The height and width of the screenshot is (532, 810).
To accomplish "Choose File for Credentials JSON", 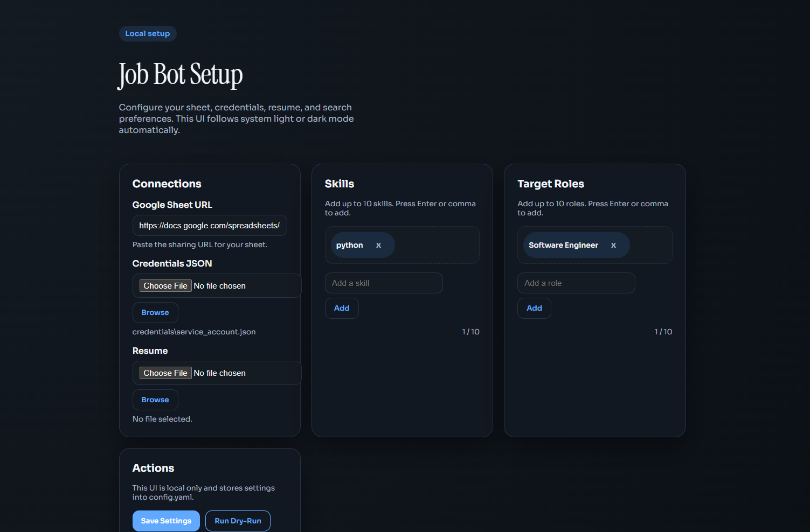I will [x=165, y=286].
